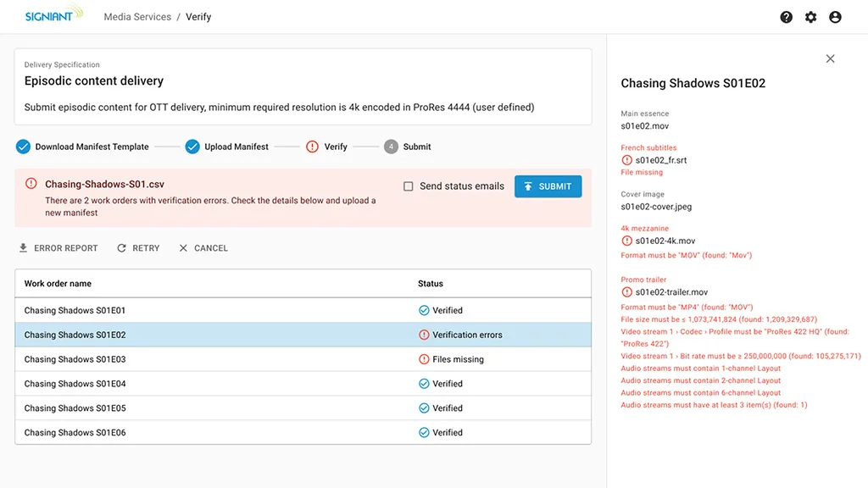Click the Upload Manifest step checkmark icon
This screenshot has width=868, height=488.
[x=192, y=147]
